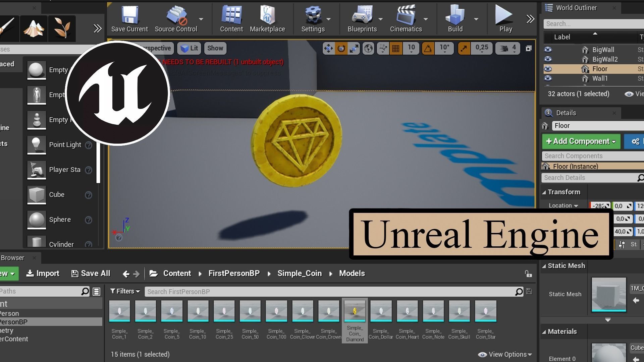Select Floor row in World Outliner

[x=594, y=69]
